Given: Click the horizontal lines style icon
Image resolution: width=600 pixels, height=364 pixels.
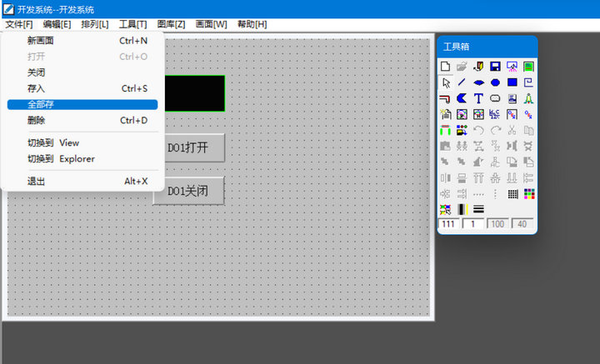Looking at the screenshot, I should tap(478, 209).
